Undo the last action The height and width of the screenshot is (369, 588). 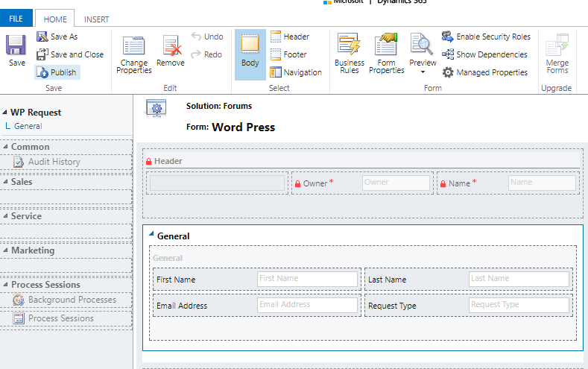(207, 37)
